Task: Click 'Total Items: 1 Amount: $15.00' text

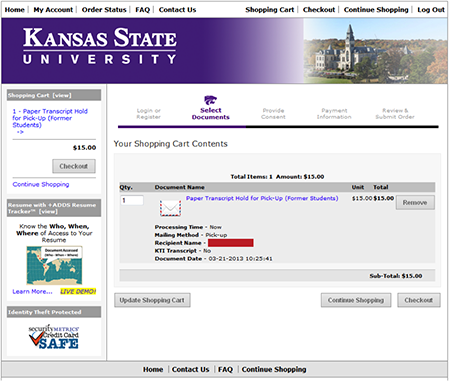Action: tap(277, 177)
